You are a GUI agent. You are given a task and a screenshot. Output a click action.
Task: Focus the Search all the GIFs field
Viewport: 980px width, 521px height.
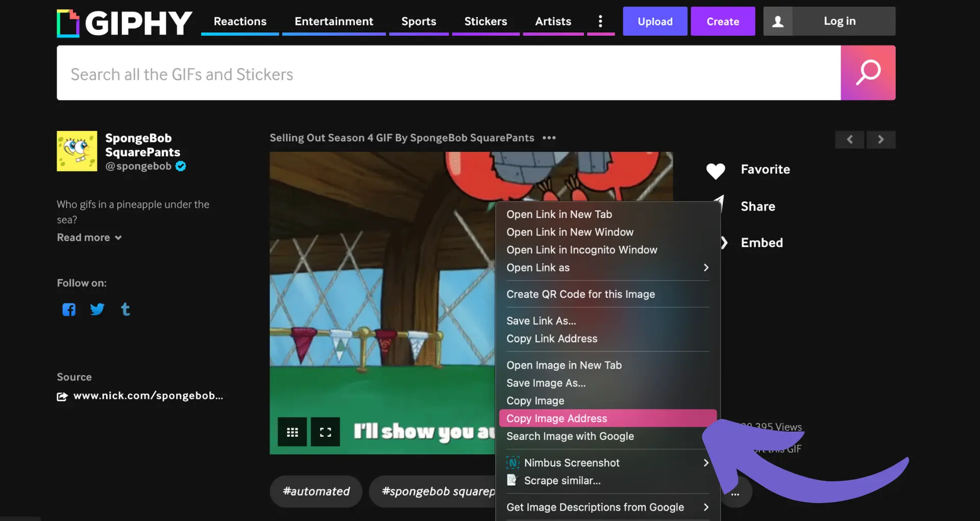(449, 73)
